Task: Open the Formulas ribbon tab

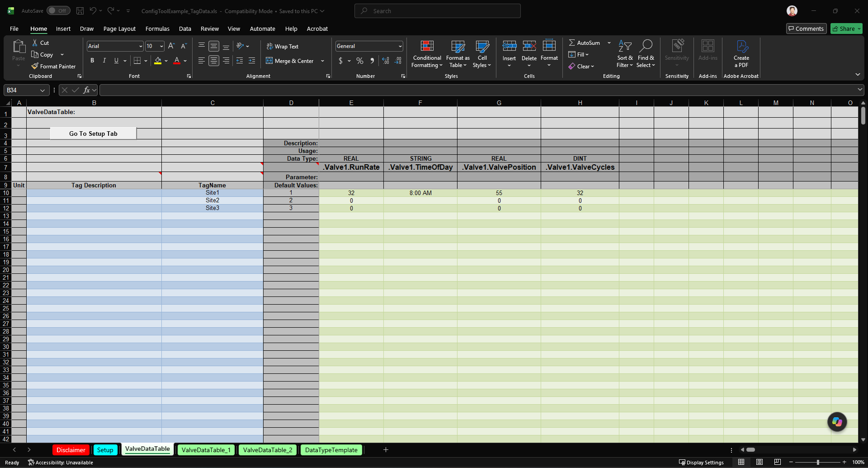Action: coord(157,29)
